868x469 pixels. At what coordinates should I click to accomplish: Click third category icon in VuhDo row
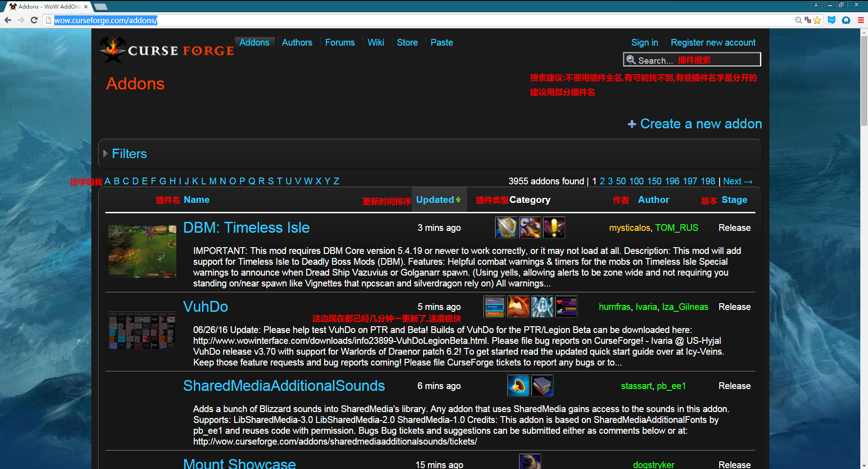(x=542, y=306)
